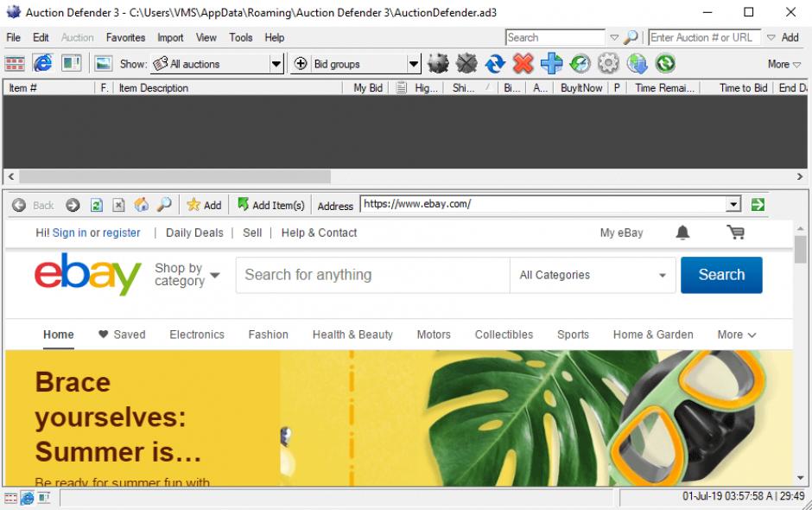The image size is (812, 510).
Task: Add auction with the blue plus icon
Action: [x=551, y=64]
